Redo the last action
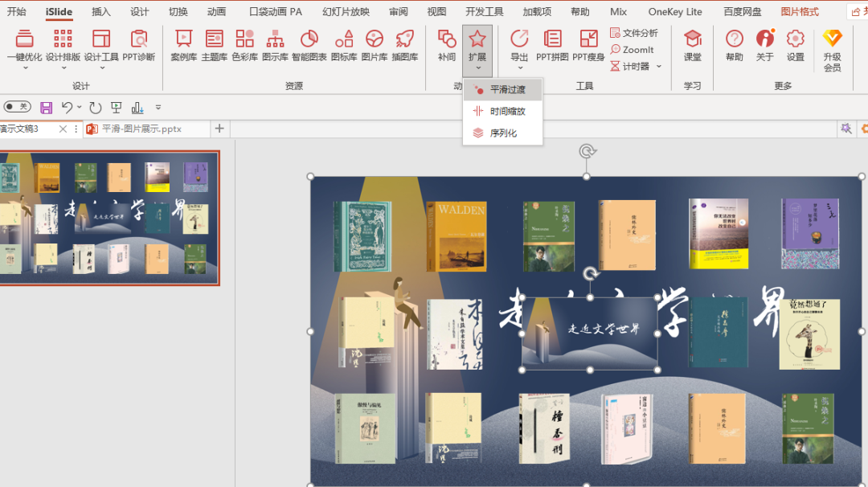This screenshot has width=868, height=487. click(95, 108)
